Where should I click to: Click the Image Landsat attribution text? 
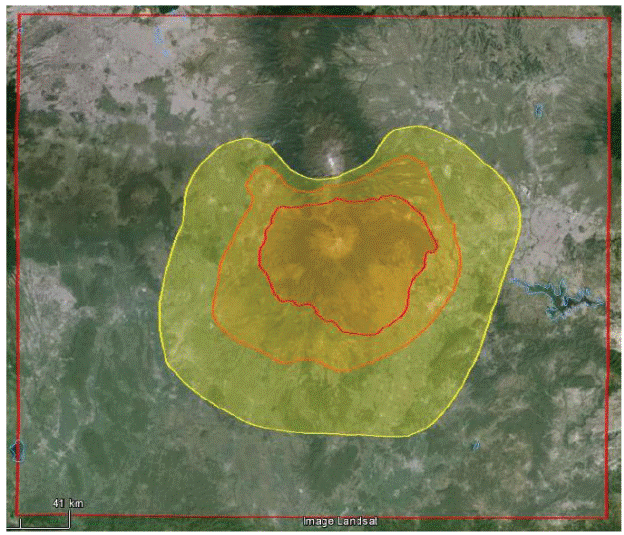point(336,522)
